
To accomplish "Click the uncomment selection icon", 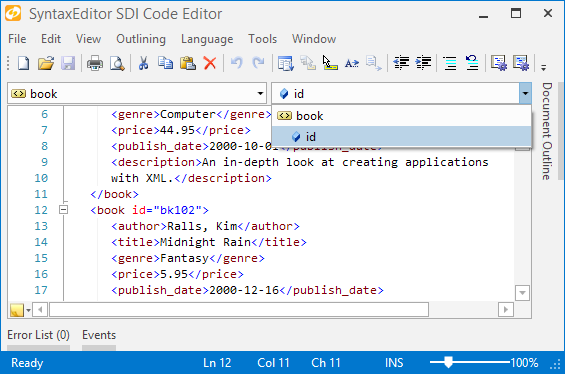I will point(472,63).
